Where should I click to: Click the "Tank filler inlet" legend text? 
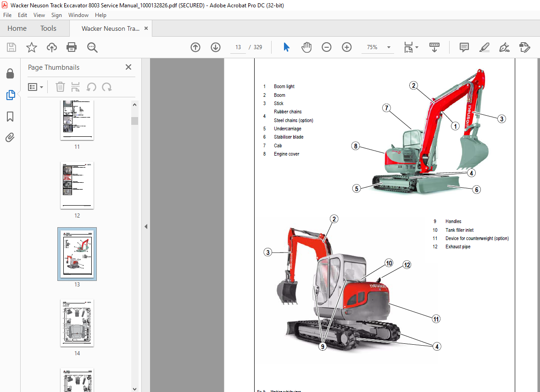459,230
